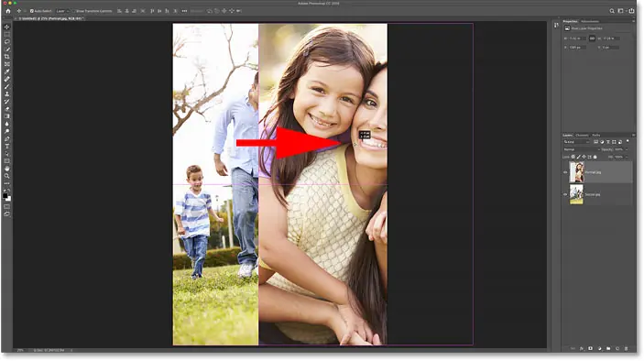Screen dimensions: 644x361
Task: Switch to the Adjustments tab
Action: tap(590, 21)
